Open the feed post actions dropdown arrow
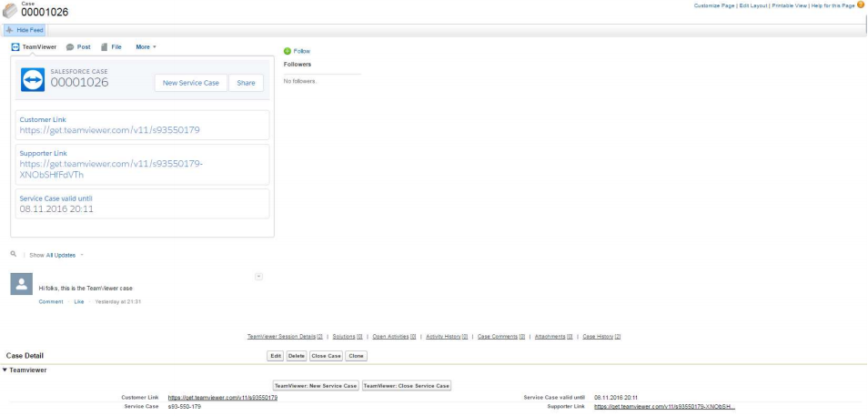 pyautogui.click(x=258, y=277)
